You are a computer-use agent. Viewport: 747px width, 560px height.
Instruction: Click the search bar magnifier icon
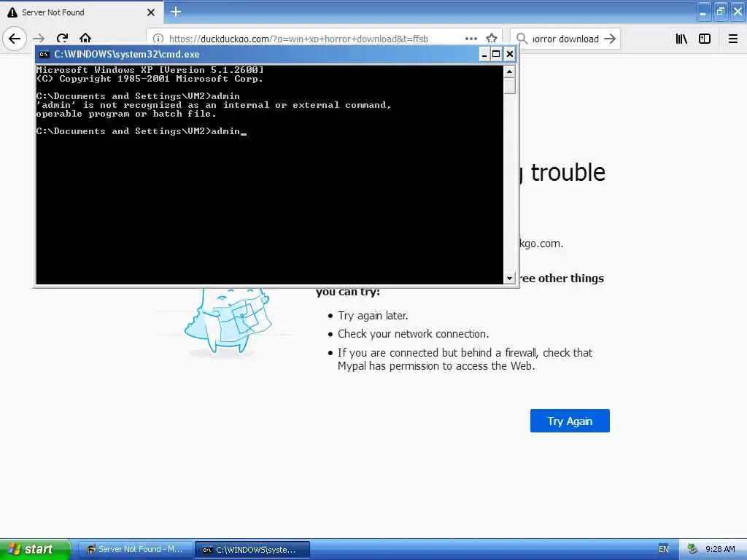click(522, 39)
